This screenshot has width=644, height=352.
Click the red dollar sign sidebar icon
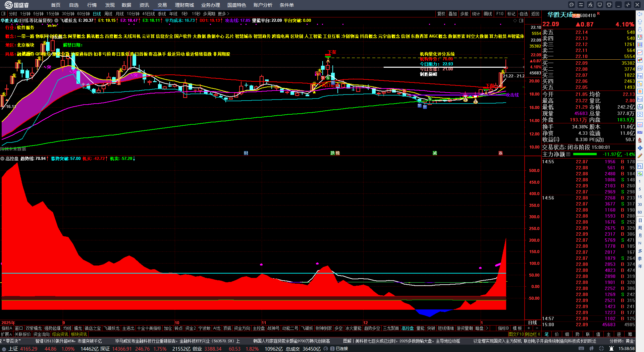coord(640,140)
